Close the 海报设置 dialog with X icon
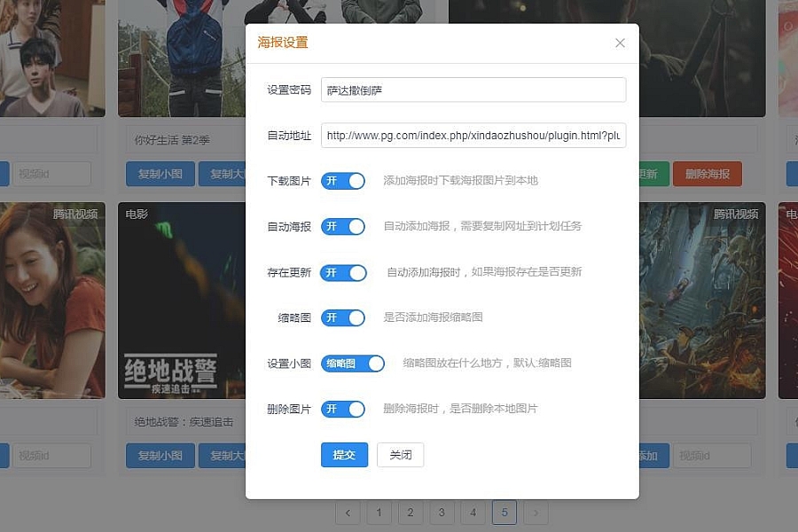Screen dimensions: 798x532 tap(620, 43)
